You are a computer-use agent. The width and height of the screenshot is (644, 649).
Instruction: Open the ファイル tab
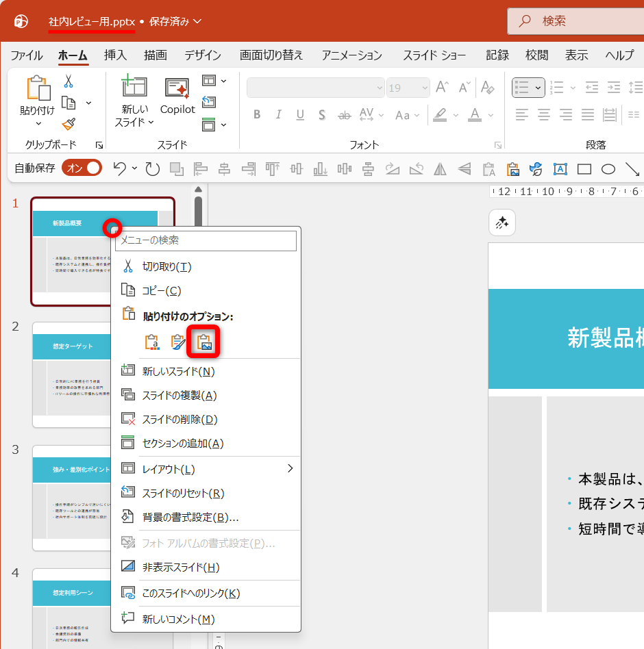pyautogui.click(x=27, y=55)
